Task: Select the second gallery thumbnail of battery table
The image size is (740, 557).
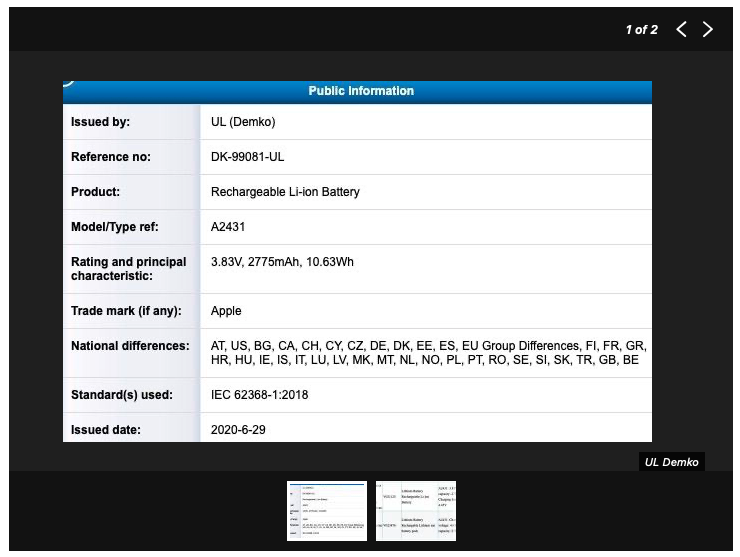Action: 416,511
